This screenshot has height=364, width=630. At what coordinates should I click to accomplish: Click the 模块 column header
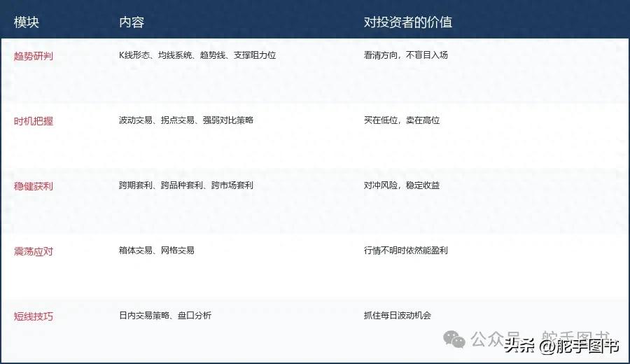pos(27,22)
